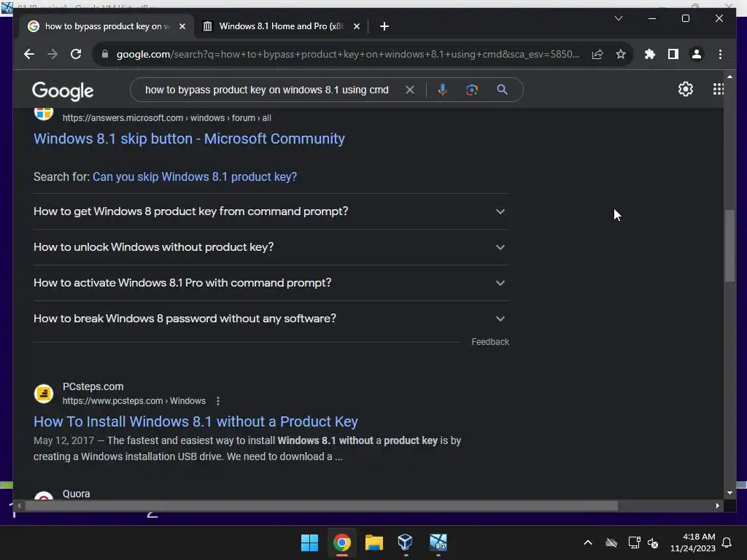This screenshot has width=747, height=560.
Task: Open Chrome three-dot menu
Action: click(x=720, y=54)
